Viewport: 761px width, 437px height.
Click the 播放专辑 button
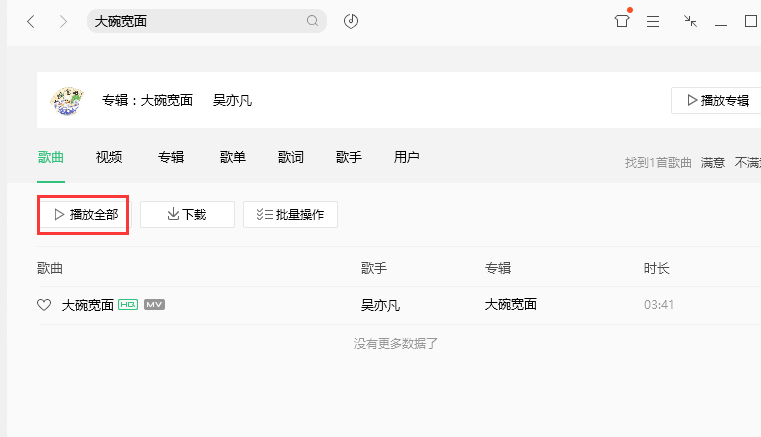716,100
